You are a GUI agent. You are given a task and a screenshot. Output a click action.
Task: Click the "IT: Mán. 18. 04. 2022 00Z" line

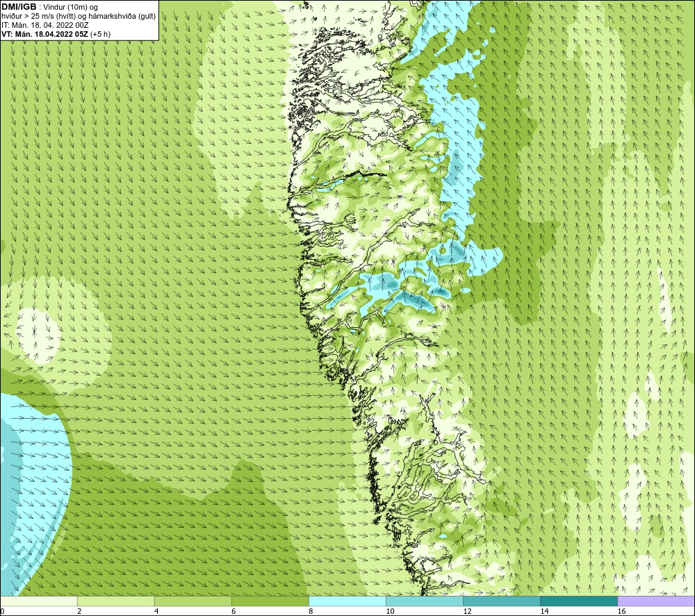[x=45, y=25]
